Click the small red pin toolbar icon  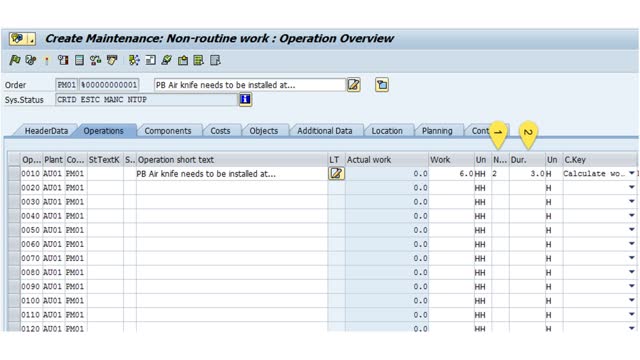[47, 60]
